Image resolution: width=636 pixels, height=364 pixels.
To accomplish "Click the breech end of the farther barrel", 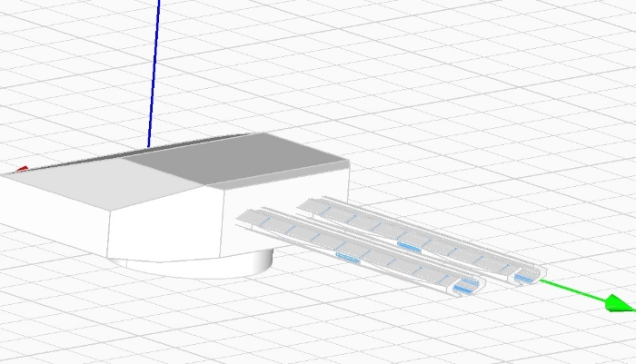I will pyautogui.click(x=309, y=203).
